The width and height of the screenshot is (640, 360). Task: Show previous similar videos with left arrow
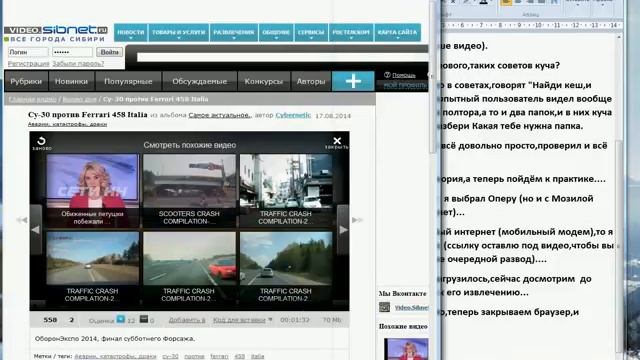[36, 230]
